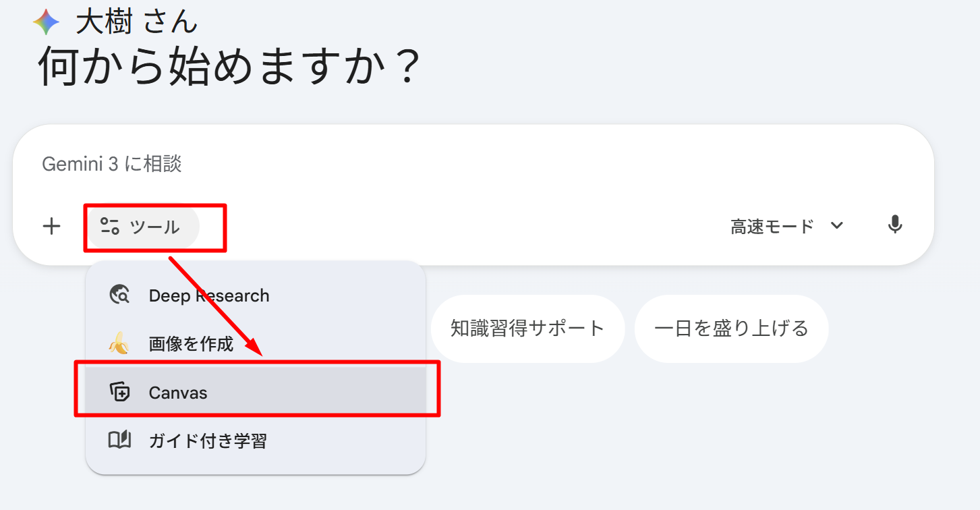Viewport: 980px width, 510px height.
Task: Click the banana icon for image creation
Action: click(119, 344)
